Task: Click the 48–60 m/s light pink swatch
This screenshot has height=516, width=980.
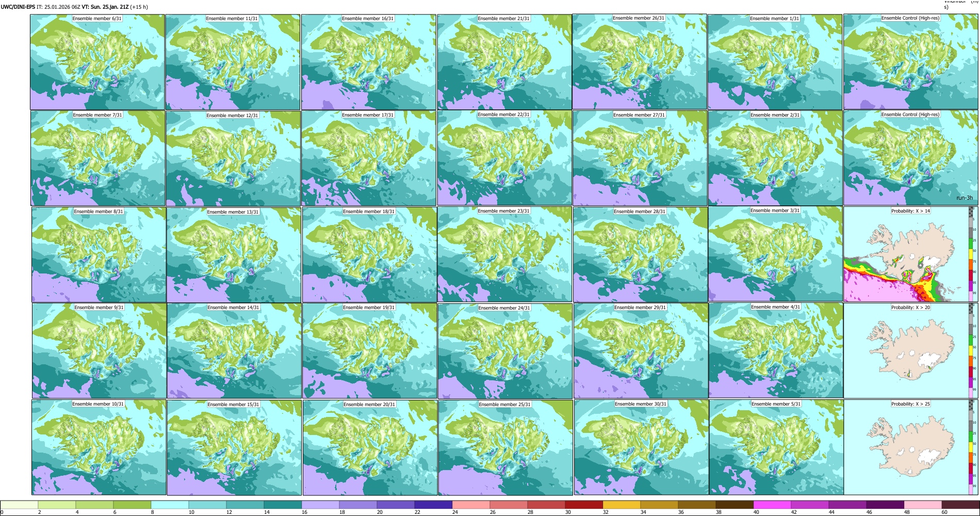Action: pyautogui.click(x=923, y=505)
